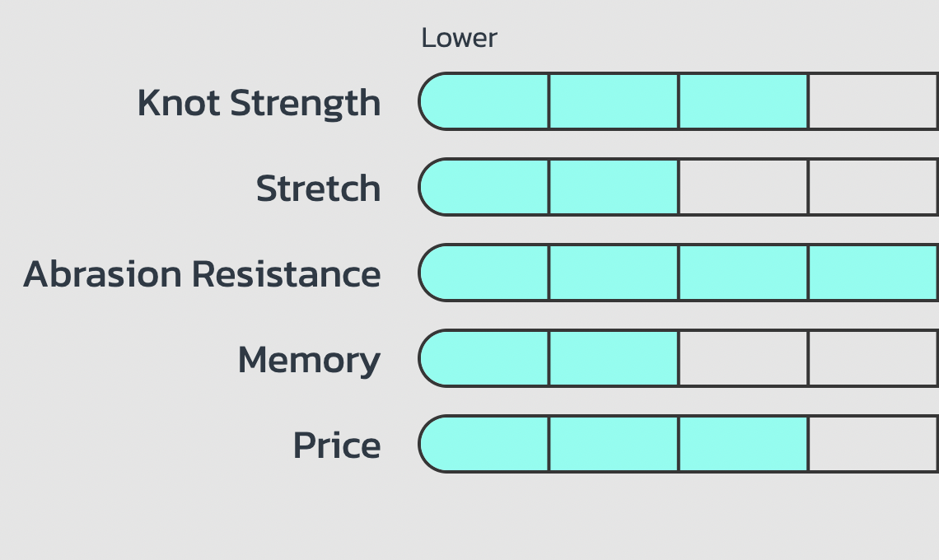This screenshot has height=560, width=939.
Task: Select first rounded segment of Price bar
Action: [484, 444]
